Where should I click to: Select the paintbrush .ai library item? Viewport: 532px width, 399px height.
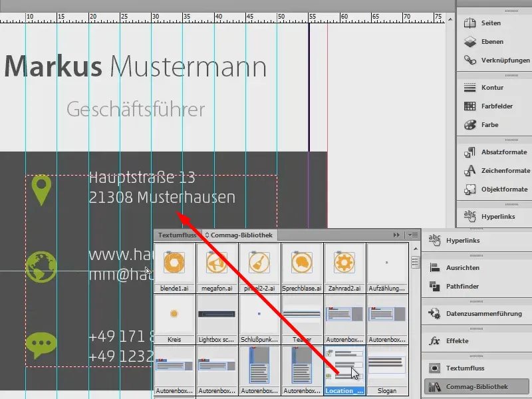click(x=259, y=268)
